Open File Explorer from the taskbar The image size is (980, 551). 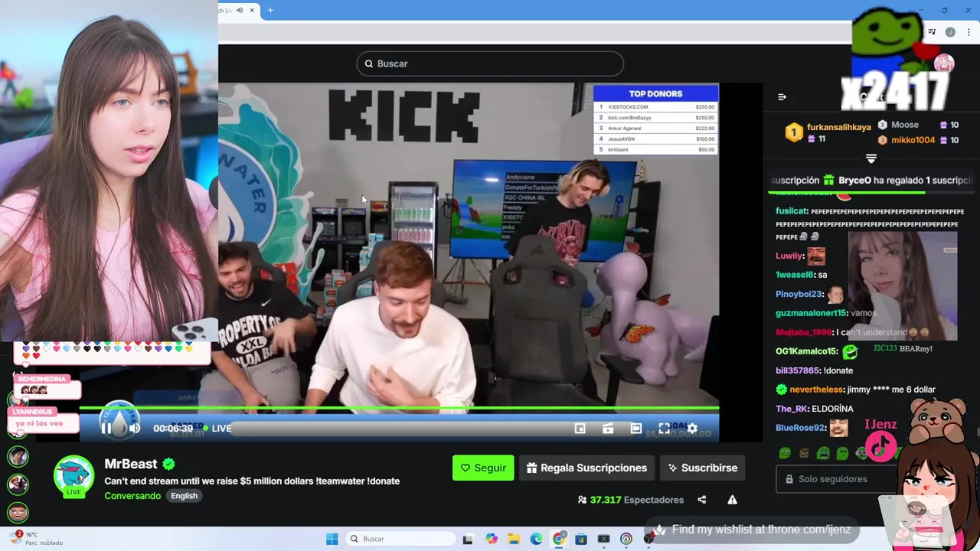tap(513, 539)
